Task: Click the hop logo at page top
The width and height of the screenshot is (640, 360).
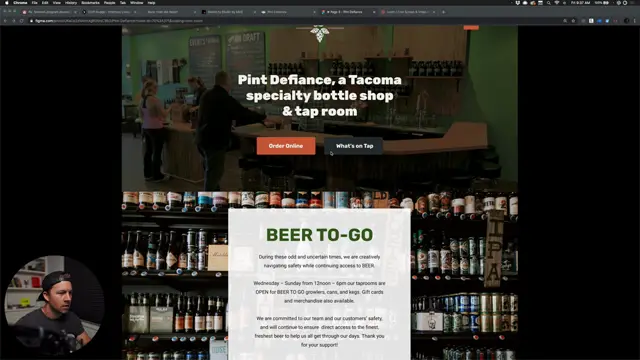Action: [x=320, y=33]
